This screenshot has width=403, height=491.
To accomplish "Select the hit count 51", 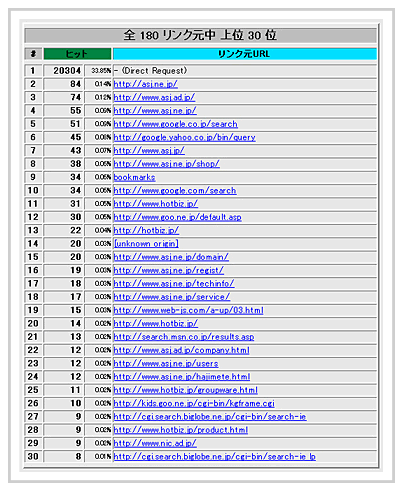I will coord(76,124).
